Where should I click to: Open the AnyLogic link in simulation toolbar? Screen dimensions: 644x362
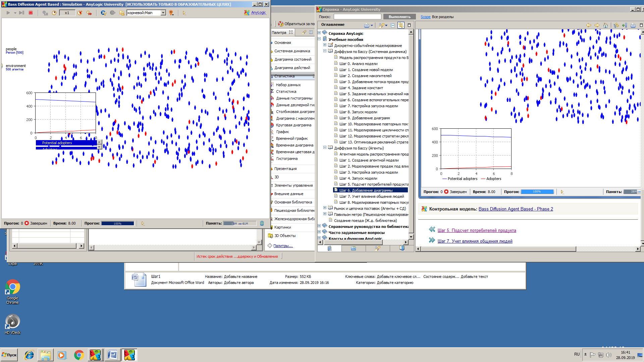258,13
